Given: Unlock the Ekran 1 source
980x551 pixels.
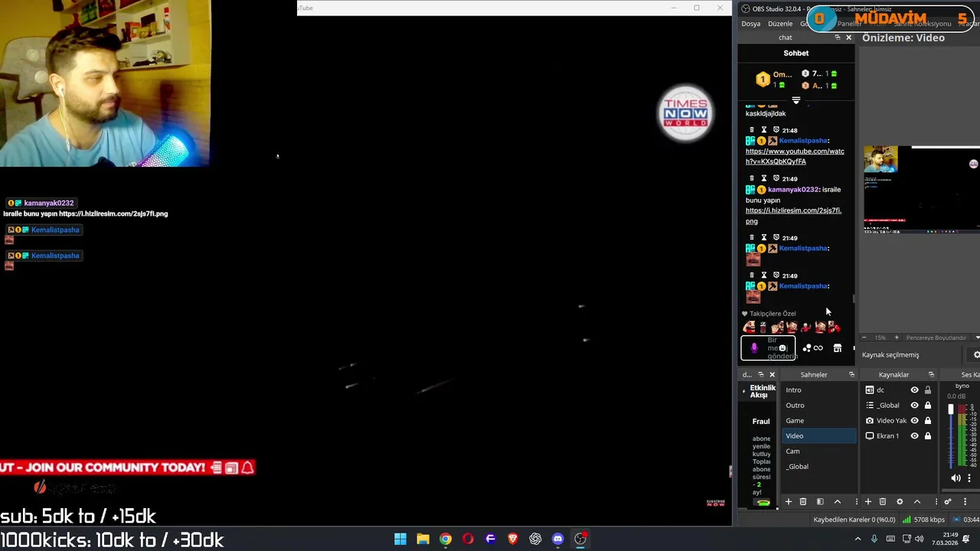Looking at the screenshot, I should point(928,436).
